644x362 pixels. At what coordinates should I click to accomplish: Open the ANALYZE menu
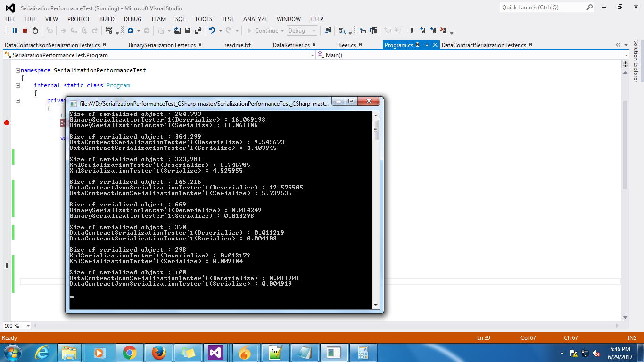coord(255,19)
